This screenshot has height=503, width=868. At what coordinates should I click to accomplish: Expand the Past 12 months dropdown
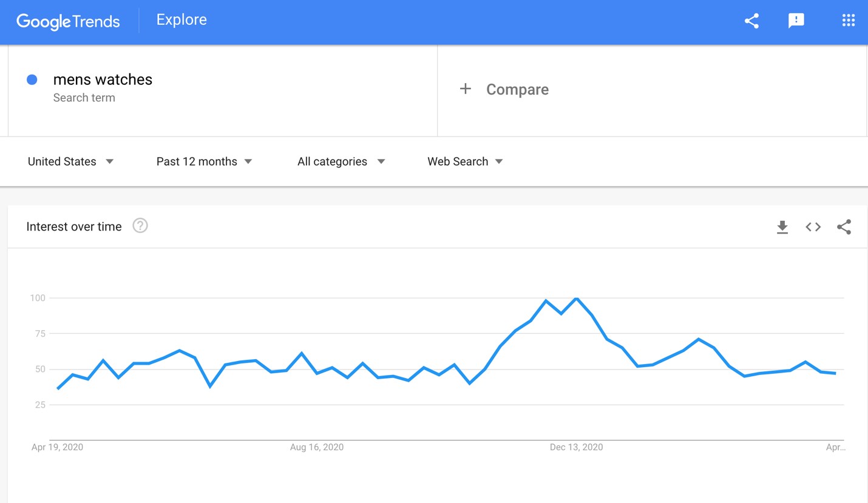[204, 161]
